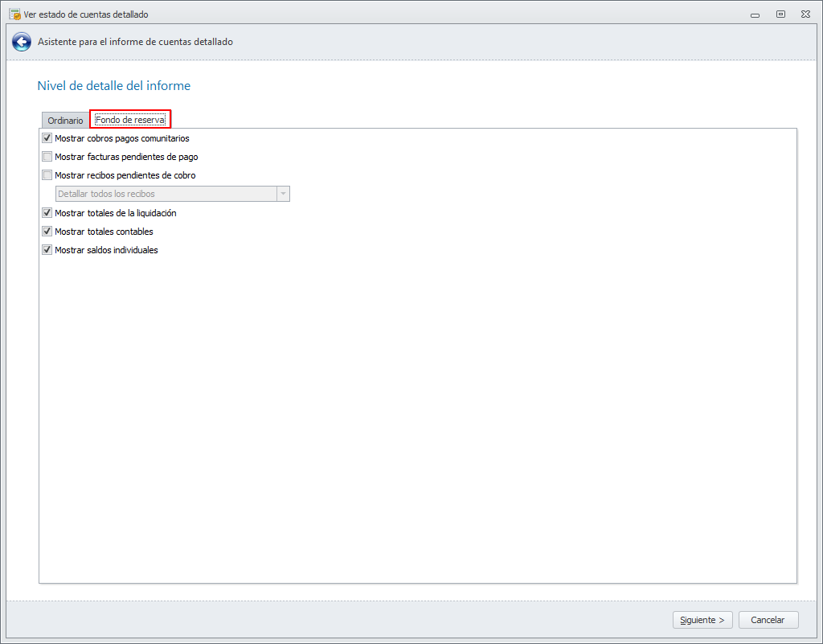The width and height of the screenshot is (823, 644).
Task: Enable Mostrar recibos pendientes de cobro
Action: click(x=47, y=174)
